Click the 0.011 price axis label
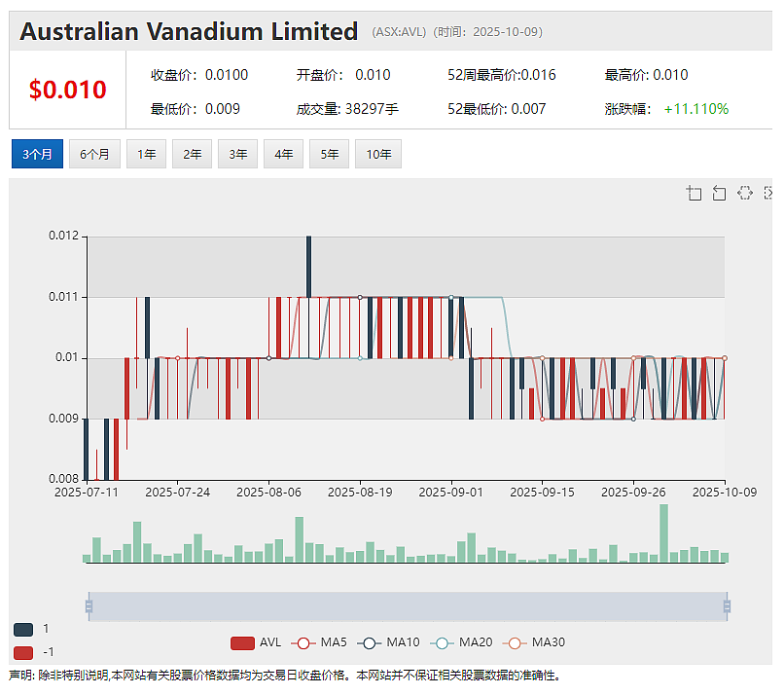The image size is (784, 695). (63, 297)
